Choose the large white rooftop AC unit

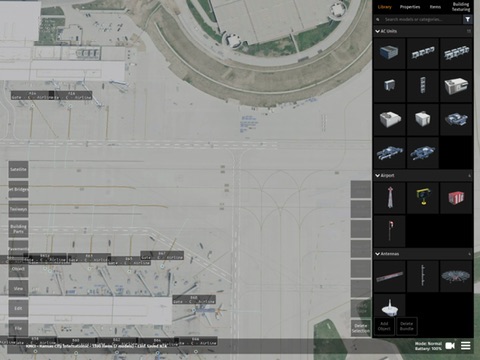click(456, 86)
